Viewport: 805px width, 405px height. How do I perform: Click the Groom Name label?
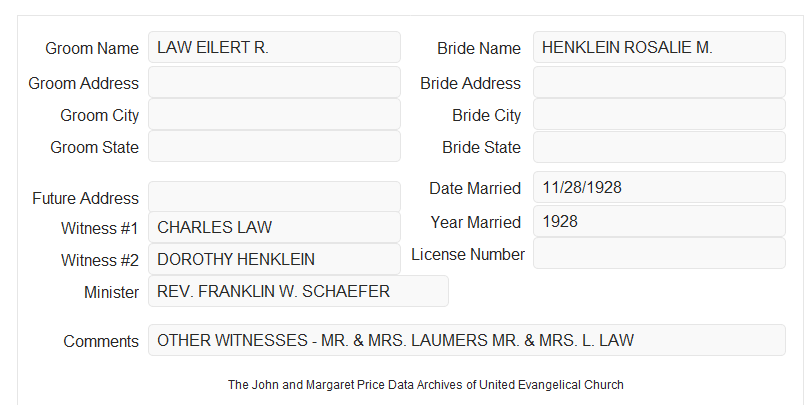(92, 48)
